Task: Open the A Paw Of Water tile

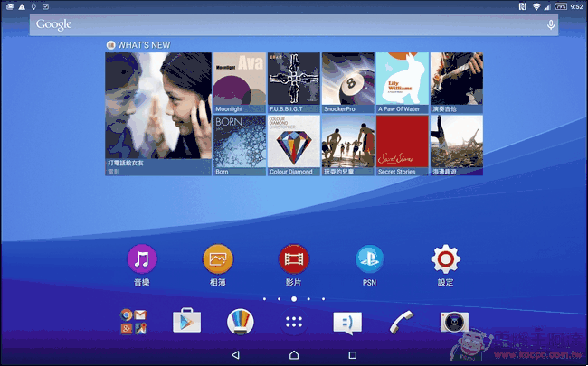Action: point(403,83)
